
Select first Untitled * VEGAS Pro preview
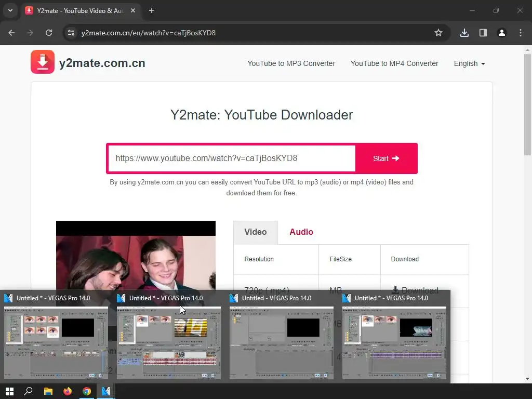(x=56, y=343)
